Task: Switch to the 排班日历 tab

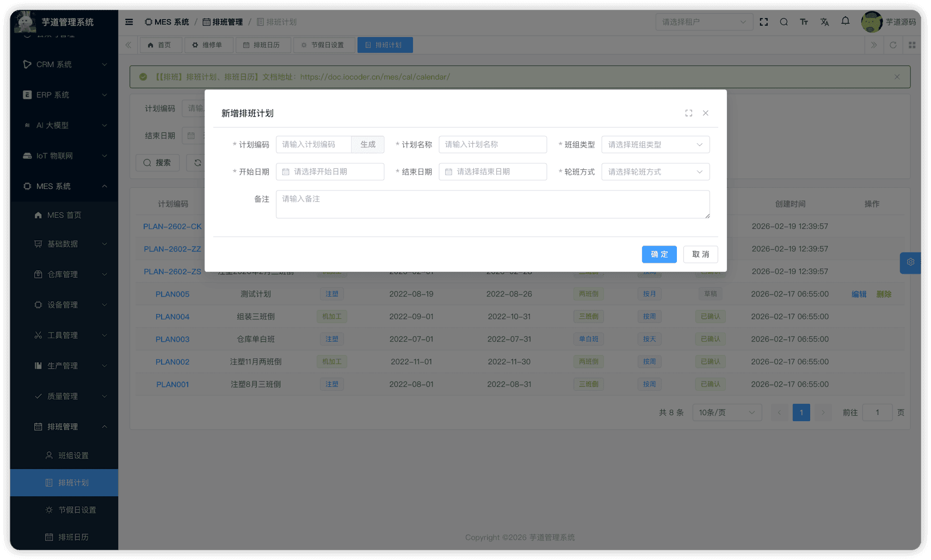Action: (263, 45)
